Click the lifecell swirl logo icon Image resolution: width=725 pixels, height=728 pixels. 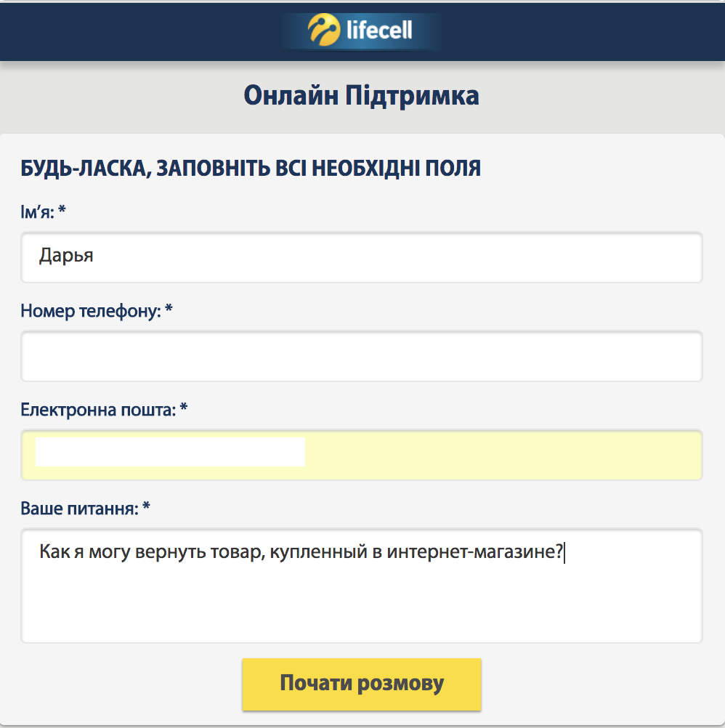click(x=323, y=31)
